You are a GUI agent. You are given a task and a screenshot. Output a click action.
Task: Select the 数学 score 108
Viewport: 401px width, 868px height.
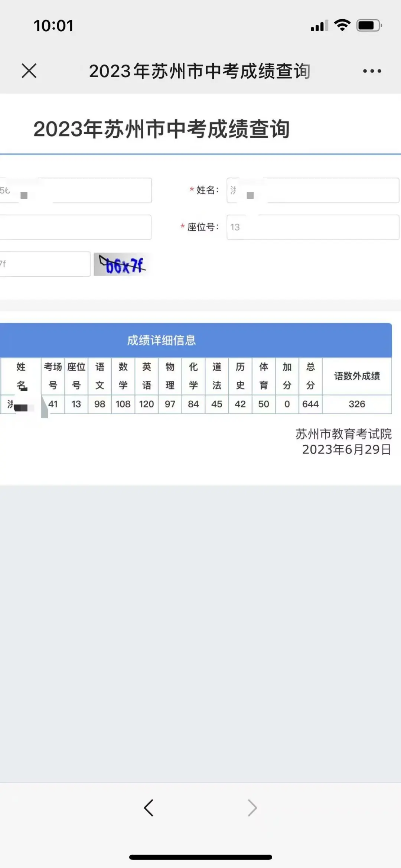123,404
